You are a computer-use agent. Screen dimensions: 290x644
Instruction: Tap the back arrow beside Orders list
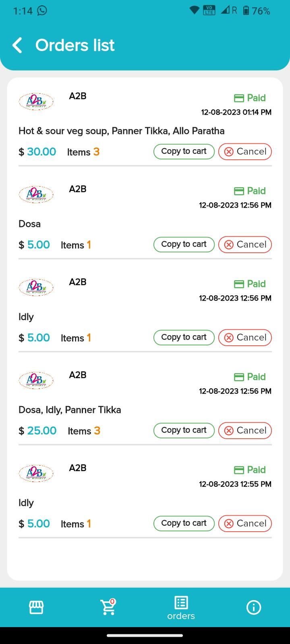(x=17, y=45)
